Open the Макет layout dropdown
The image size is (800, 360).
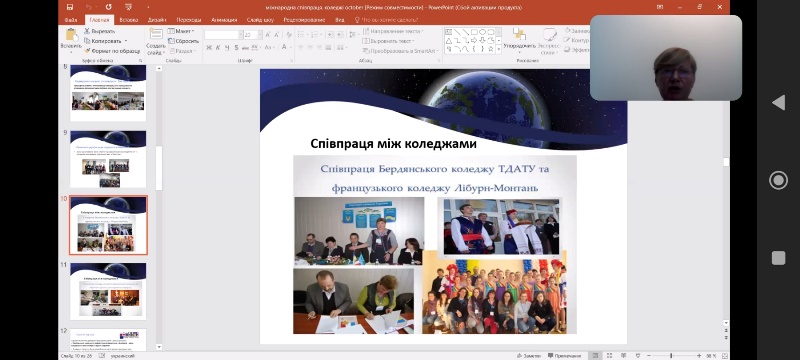coord(181,31)
